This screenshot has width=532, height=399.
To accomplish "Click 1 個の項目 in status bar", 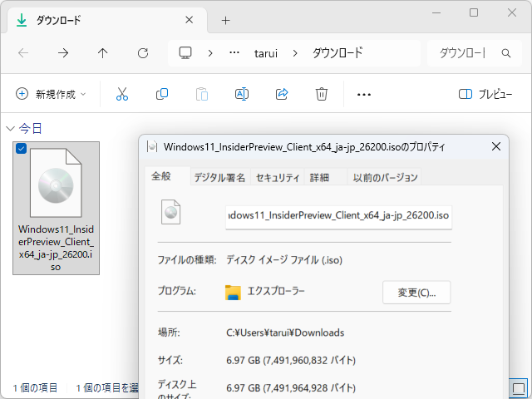I will pos(35,388).
